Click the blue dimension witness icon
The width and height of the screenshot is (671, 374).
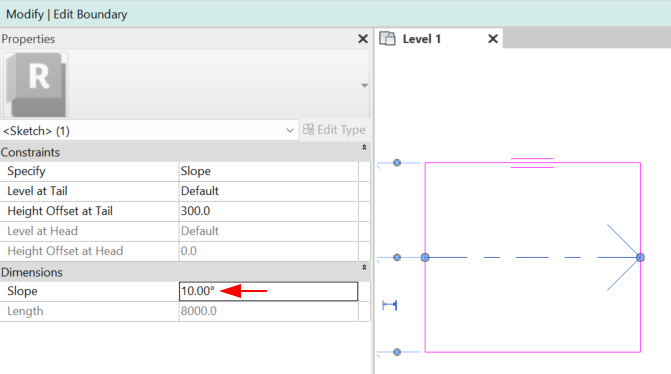tap(390, 305)
